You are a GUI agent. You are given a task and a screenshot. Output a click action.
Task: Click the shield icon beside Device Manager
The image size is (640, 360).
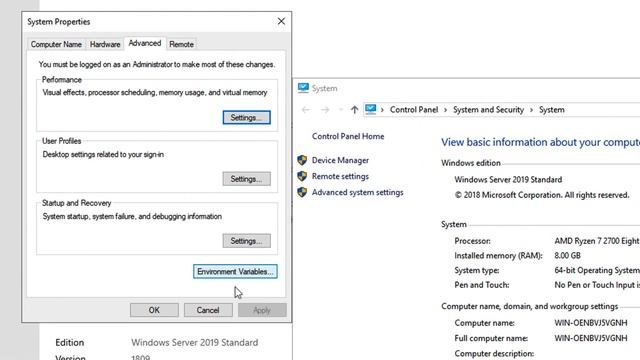coord(302,160)
